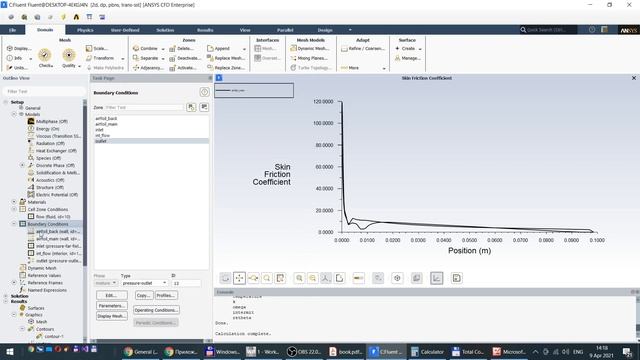Click the Copy... button
Viewport: 640px width, 360px height.
(x=143, y=295)
